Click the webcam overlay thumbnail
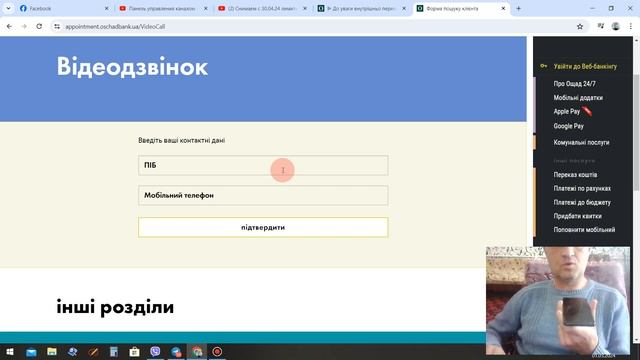Viewport: 640px width, 360px height. (558, 301)
